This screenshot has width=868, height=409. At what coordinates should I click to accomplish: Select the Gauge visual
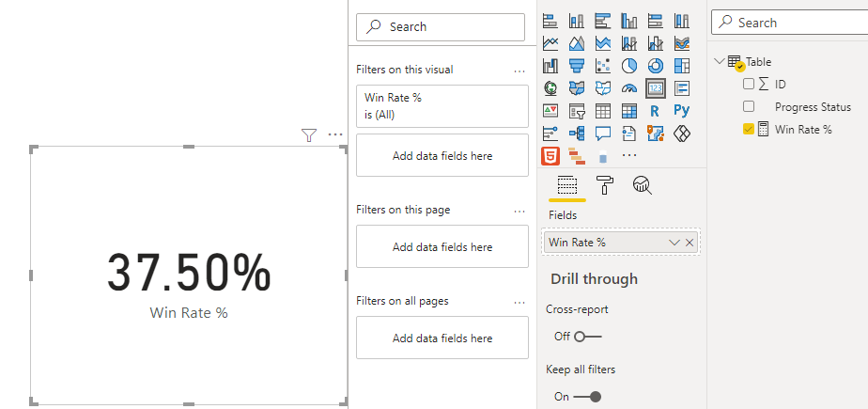click(628, 88)
